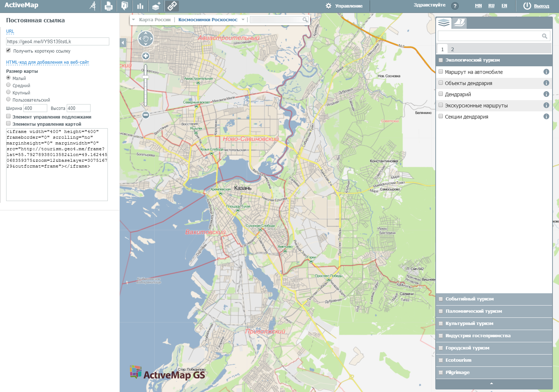Show info for Дендрарий layer
This screenshot has height=392, width=559.
tap(546, 94)
